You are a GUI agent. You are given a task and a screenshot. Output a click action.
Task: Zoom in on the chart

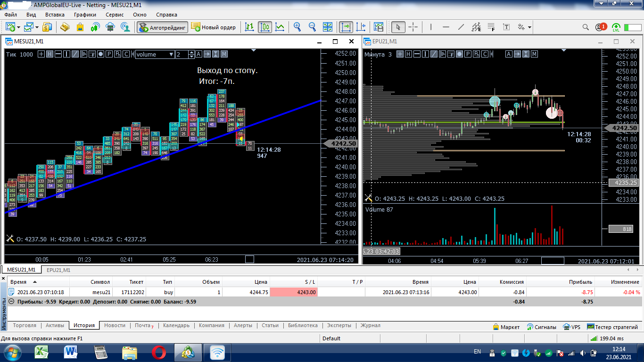point(297,27)
